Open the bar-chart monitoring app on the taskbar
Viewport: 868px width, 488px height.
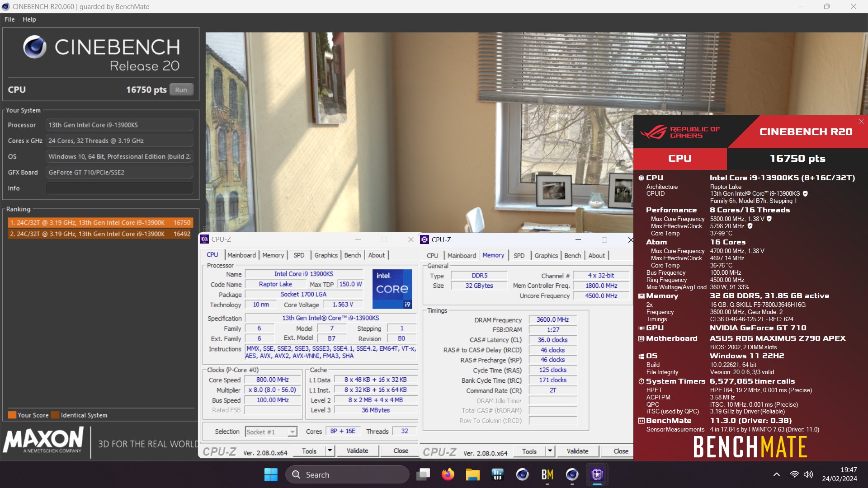497,474
